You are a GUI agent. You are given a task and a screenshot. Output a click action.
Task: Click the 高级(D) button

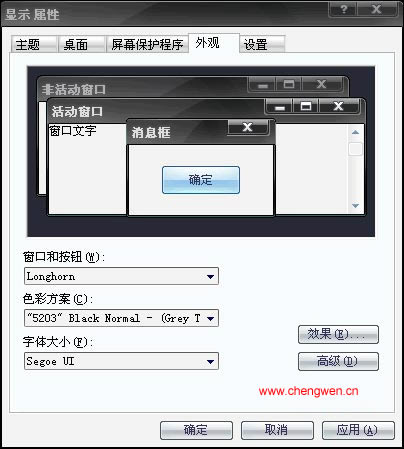coord(338,361)
